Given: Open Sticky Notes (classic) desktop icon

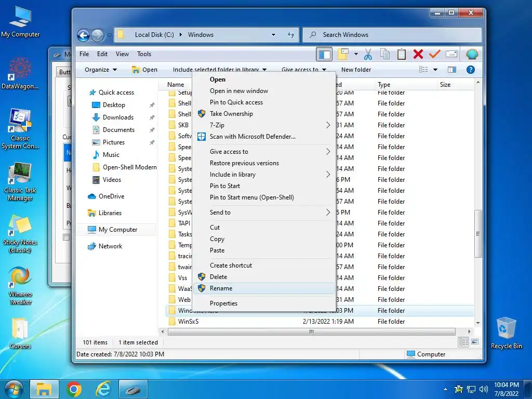Looking at the screenshot, I should 20,234.
